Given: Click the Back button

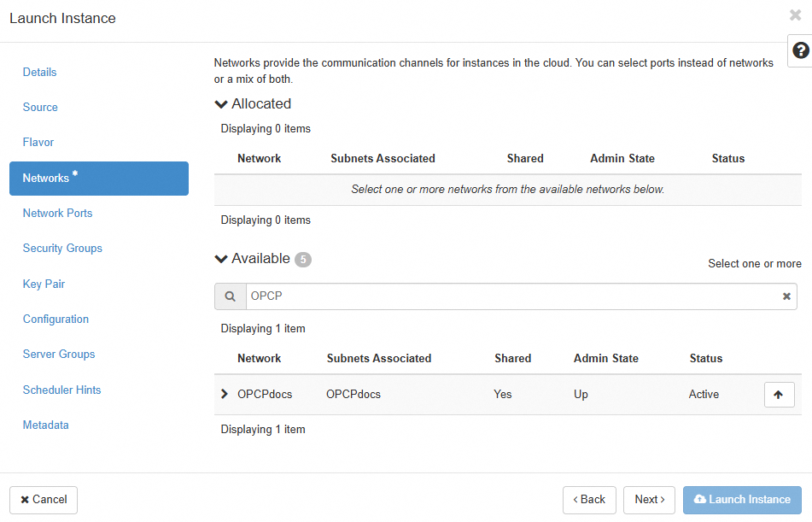Looking at the screenshot, I should (x=589, y=500).
